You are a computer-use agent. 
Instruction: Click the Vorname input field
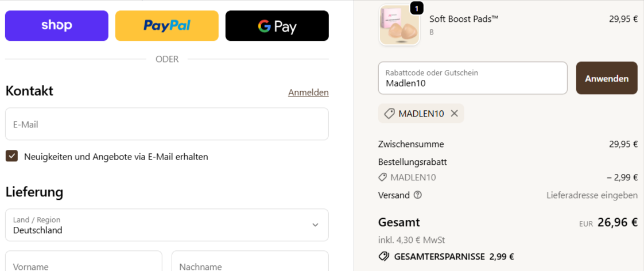pyautogui.click(x=84, y=263)
